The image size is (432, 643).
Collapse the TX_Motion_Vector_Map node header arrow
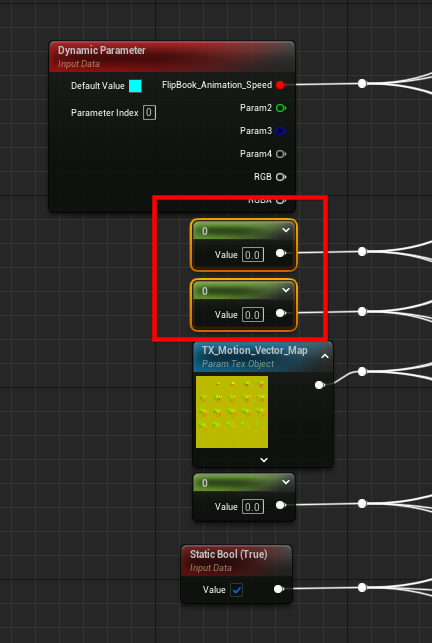pyautogui.click(x=325, y=356)
